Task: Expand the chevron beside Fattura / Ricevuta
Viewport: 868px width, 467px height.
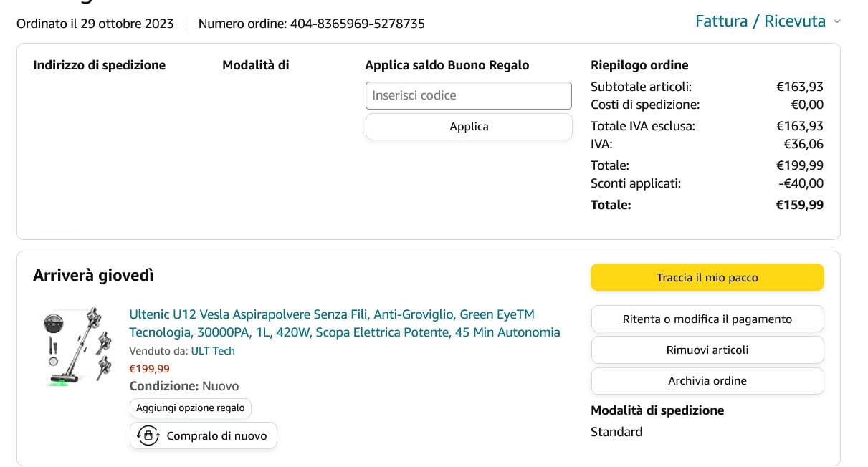Action: pos(837,22)
